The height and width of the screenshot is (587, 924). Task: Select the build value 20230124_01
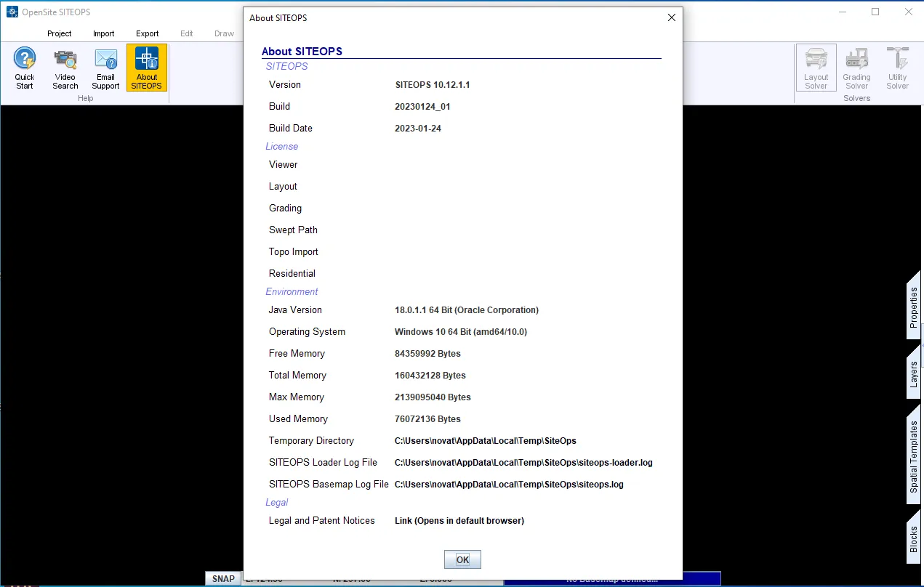point(422,107)
